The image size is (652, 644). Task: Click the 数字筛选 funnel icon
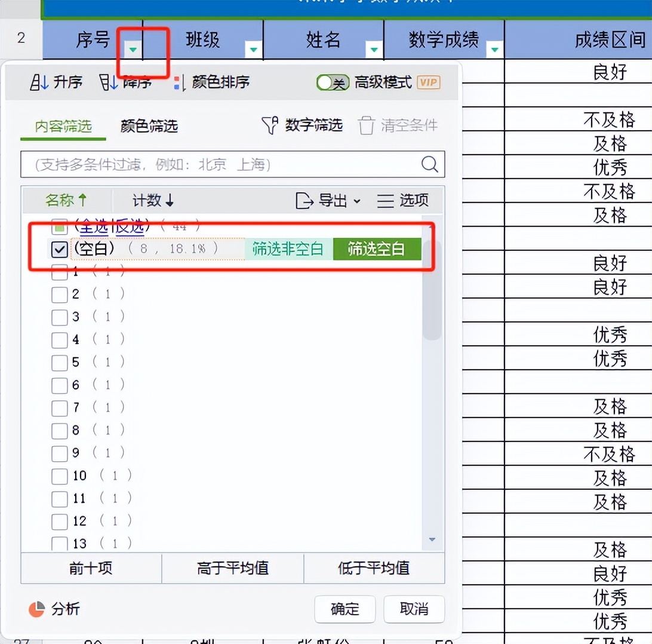[x=270, y=125]
